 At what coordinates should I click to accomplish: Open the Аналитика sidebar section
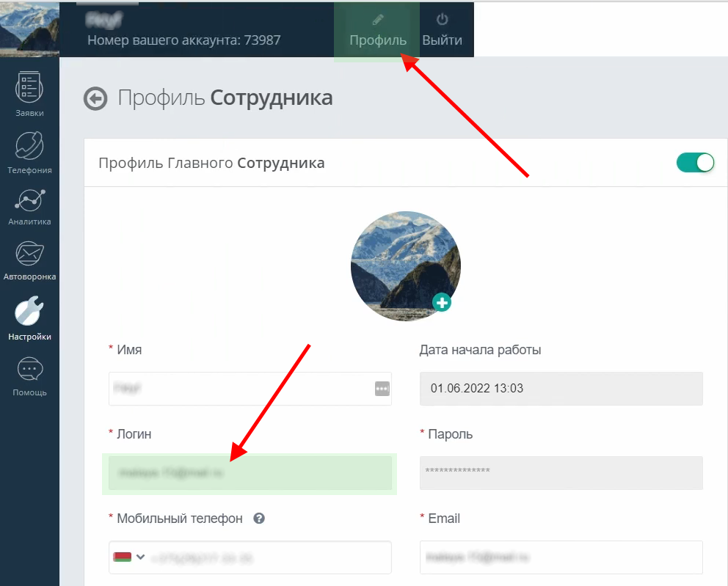[29, 205]
